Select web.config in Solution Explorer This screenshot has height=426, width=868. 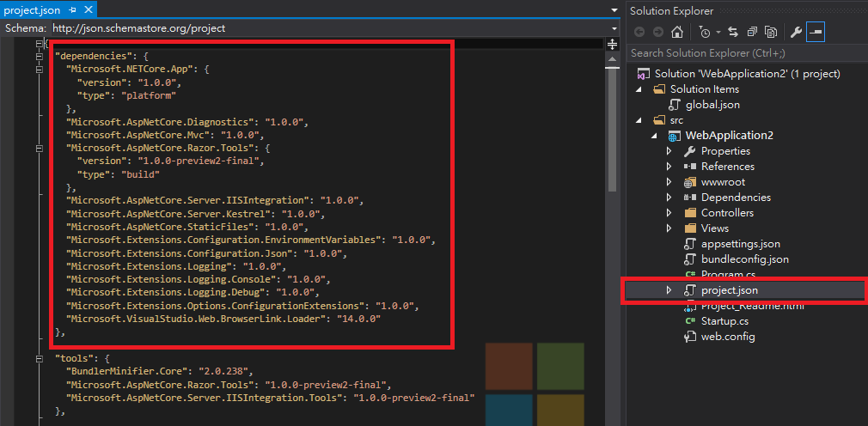click(728, 337)
